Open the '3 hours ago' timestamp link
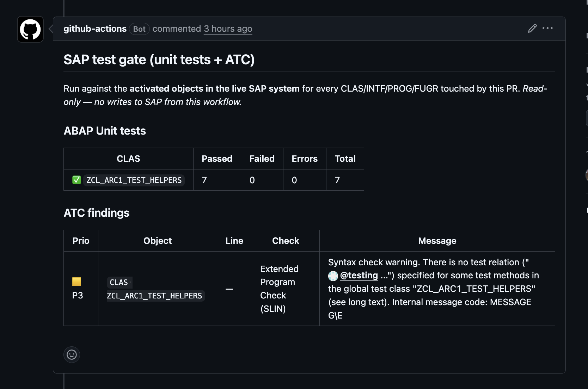588x389 pixels. coord(228,29)
